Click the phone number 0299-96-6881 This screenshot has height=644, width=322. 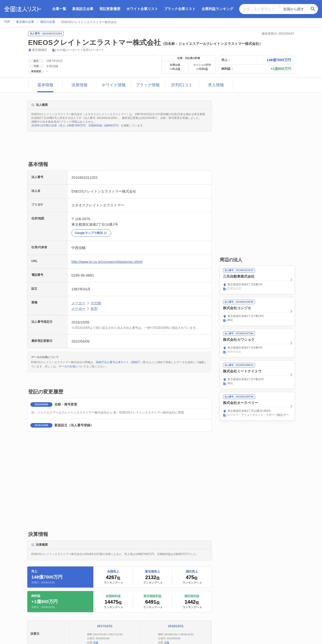(x=83, y=275)
